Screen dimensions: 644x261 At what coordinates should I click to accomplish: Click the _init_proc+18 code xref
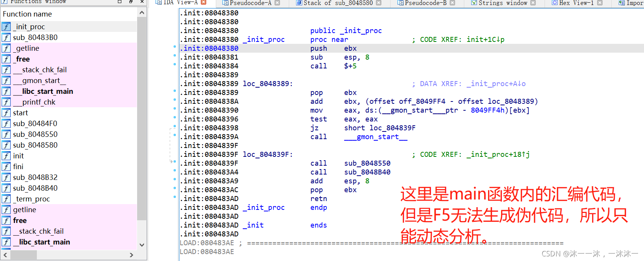[498, 155]
